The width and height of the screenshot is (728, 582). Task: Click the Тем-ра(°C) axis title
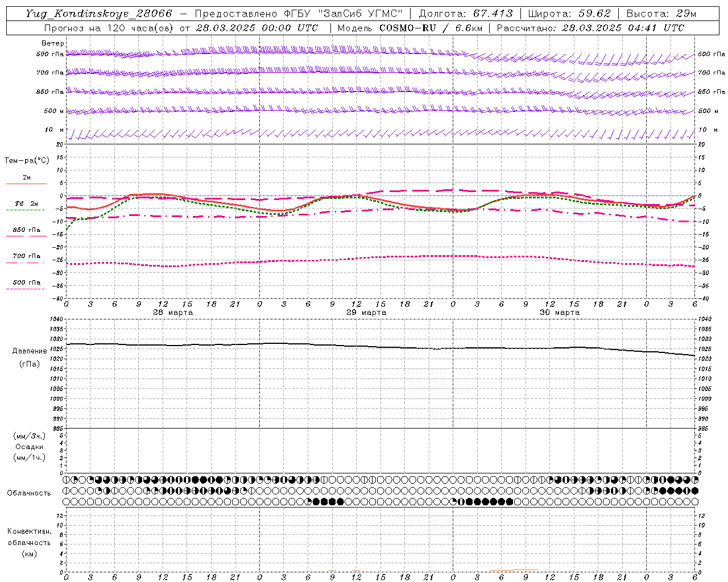(x=27, y=161)
